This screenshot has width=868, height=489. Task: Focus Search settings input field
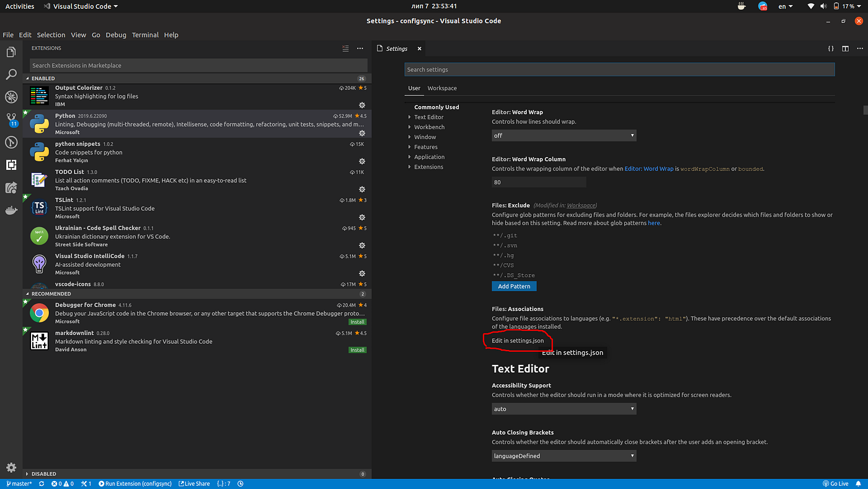click(x=619, y=70)
